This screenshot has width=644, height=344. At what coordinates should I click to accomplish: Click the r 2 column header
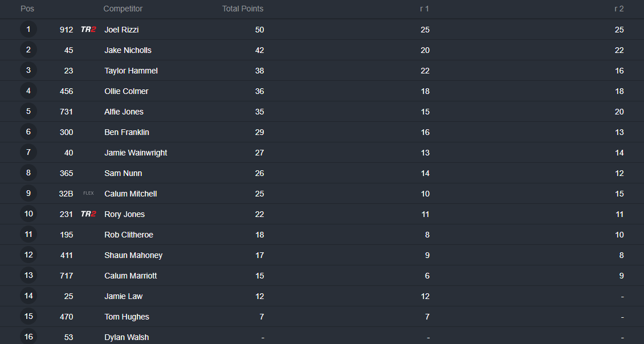[x=619, y=9]
